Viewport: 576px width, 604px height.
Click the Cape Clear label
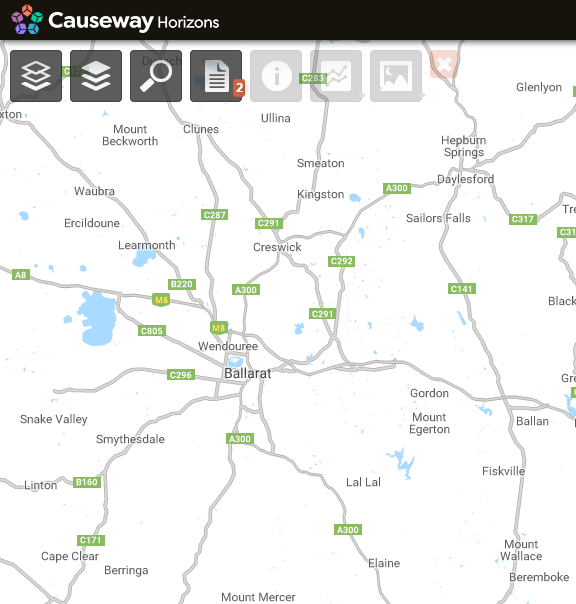(70, 556)
